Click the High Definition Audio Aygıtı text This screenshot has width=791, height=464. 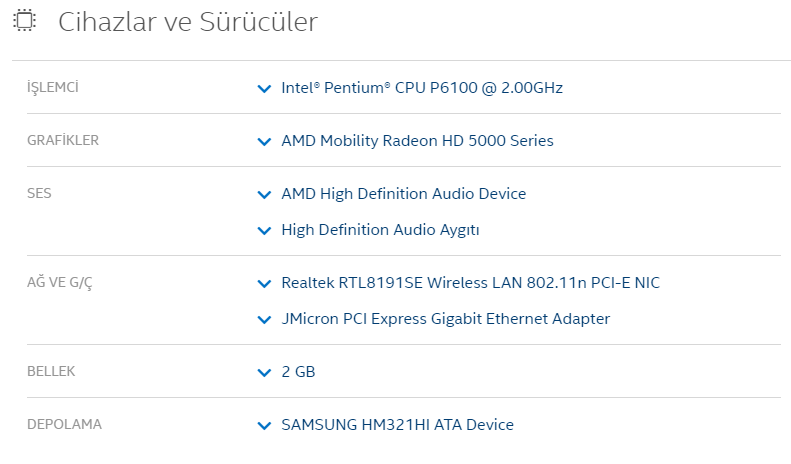coord(380,230)
